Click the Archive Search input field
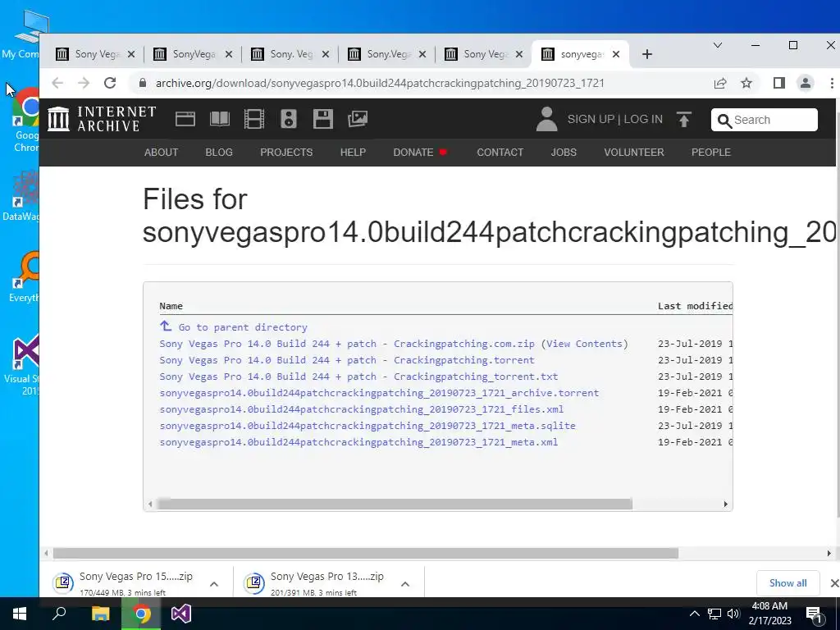Image resolution: width=840 pixels, height=630 pixels. [x=764, y=120]
